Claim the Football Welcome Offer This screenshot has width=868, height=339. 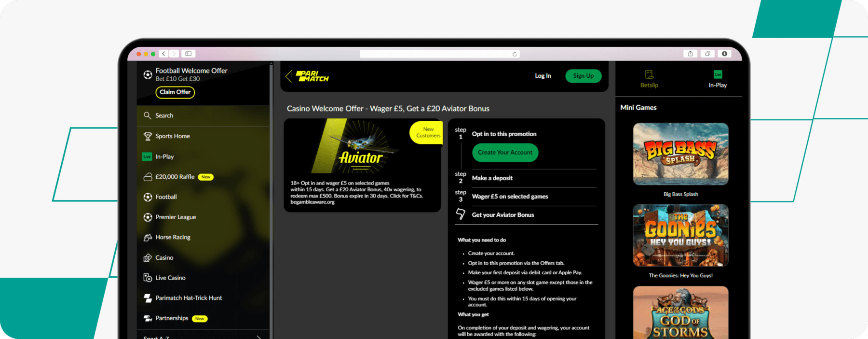(x=175, y=92)
